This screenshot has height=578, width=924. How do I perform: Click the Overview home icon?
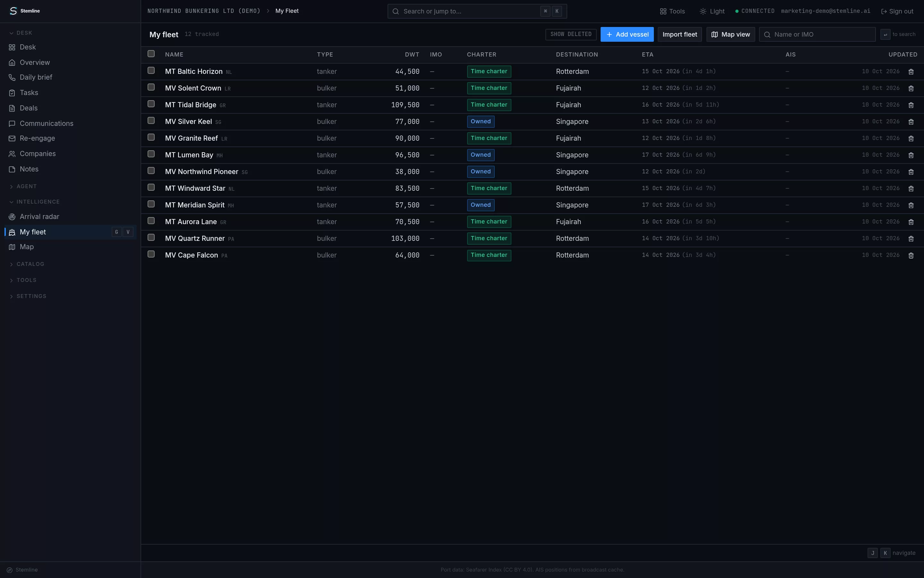12,63
